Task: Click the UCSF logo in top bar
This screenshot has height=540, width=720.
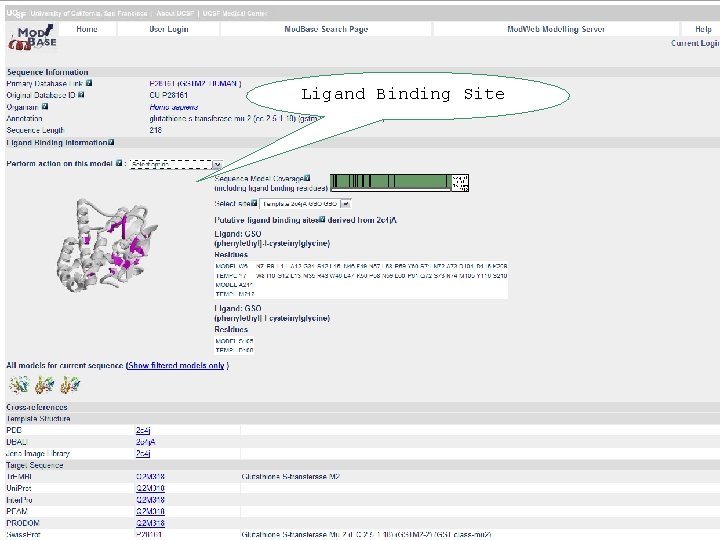Action: coord(16,13)
